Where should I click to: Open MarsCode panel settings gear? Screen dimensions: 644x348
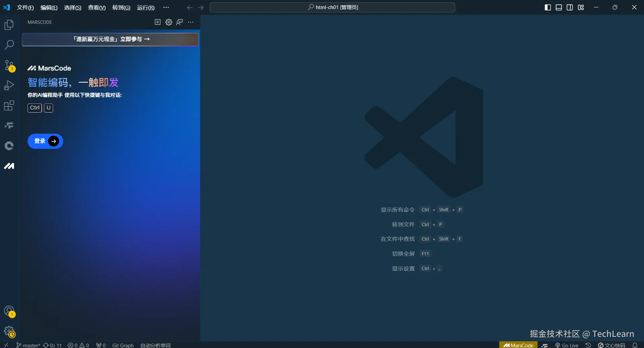tap(169, 22)
